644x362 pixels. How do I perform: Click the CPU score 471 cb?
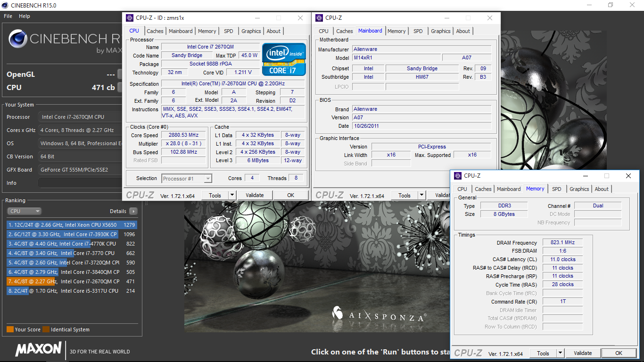pos(103,87)
